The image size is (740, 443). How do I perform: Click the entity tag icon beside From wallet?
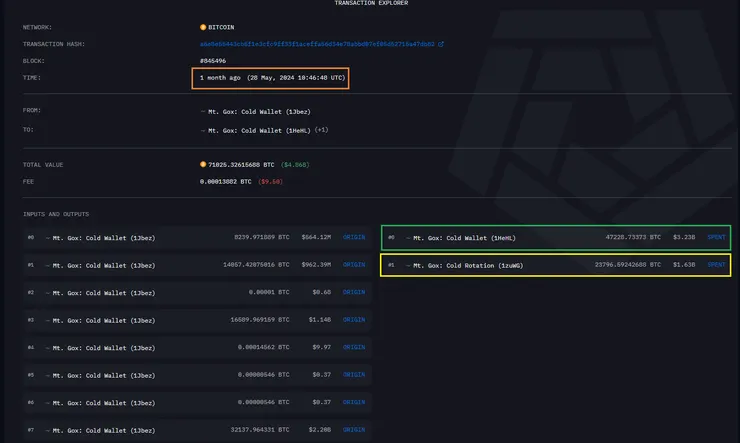coord(203,112)
